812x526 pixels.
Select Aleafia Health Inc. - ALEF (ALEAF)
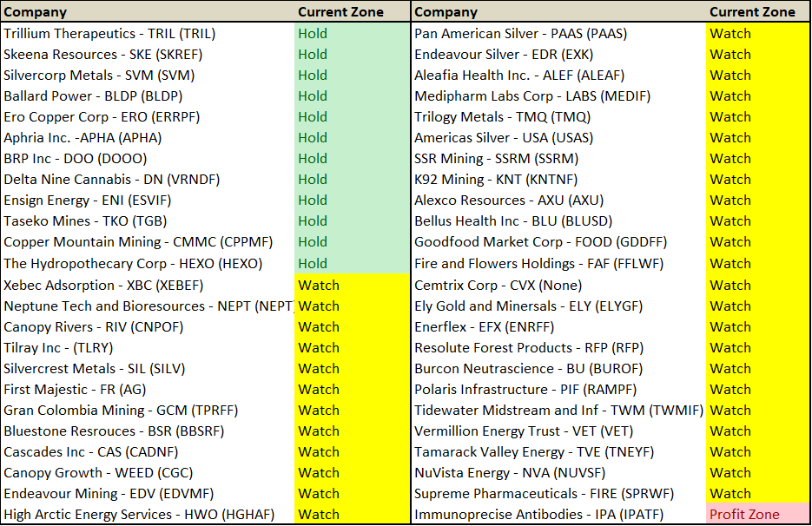558,75
